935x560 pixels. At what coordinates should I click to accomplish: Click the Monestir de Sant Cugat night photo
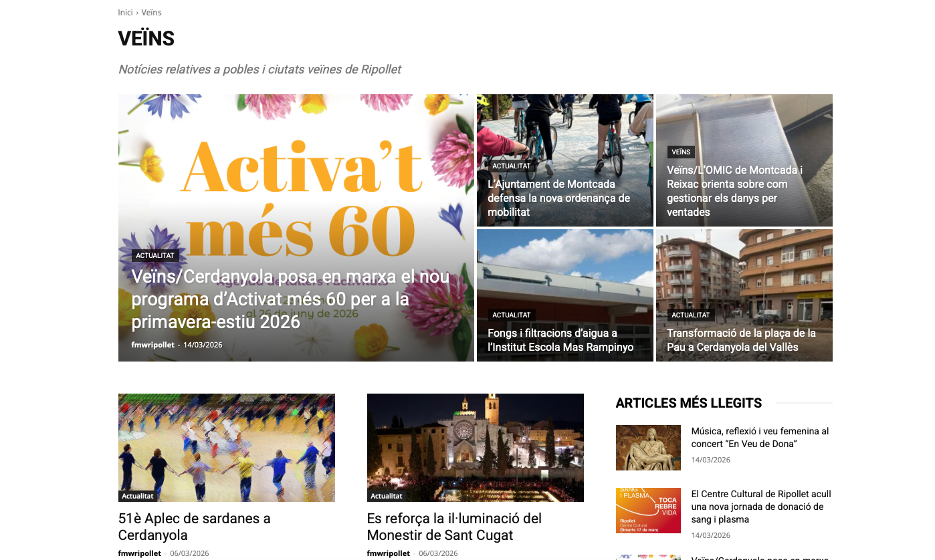[x=475, y=441]
